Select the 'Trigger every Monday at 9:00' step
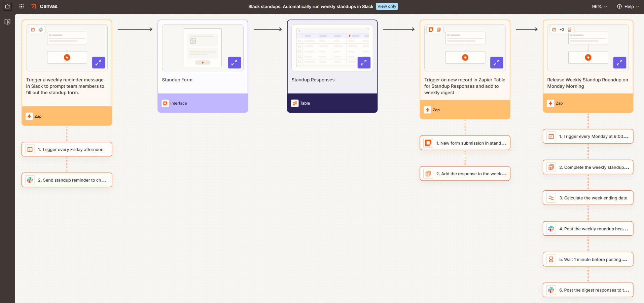 [588, 136]
